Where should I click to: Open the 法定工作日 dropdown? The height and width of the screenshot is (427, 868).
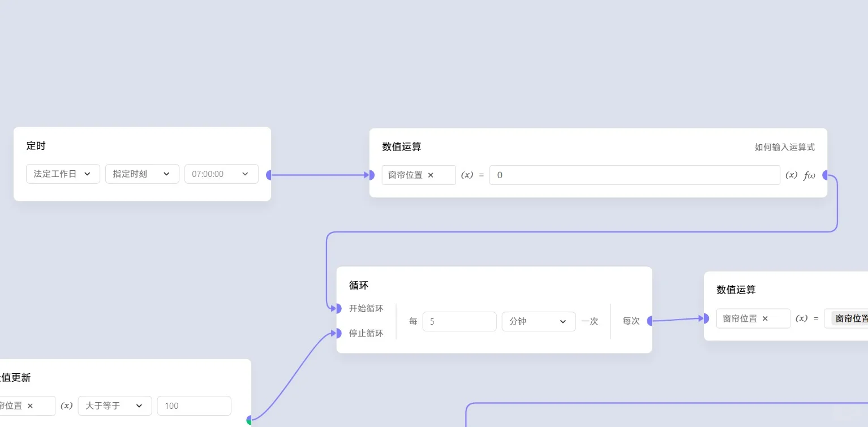(63, 174)
